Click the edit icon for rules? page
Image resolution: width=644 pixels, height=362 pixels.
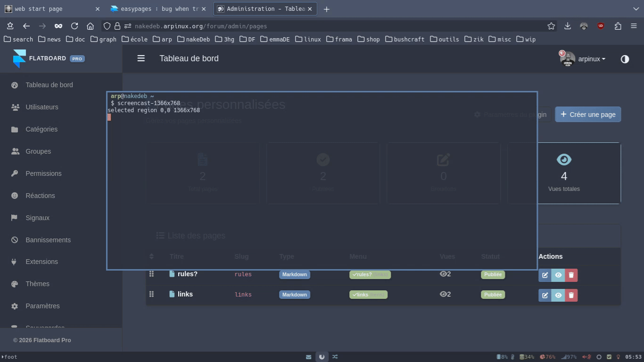click(545, 275)
